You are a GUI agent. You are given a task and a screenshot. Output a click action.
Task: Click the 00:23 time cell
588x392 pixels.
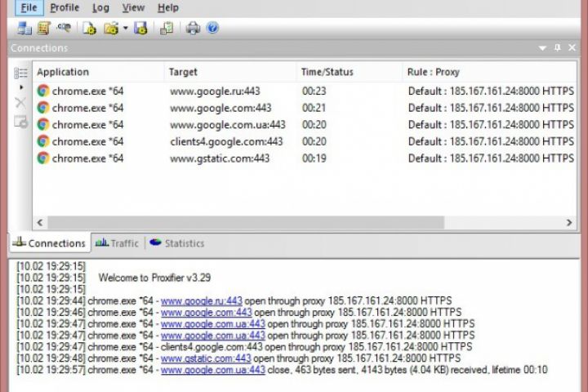[314, 91]
